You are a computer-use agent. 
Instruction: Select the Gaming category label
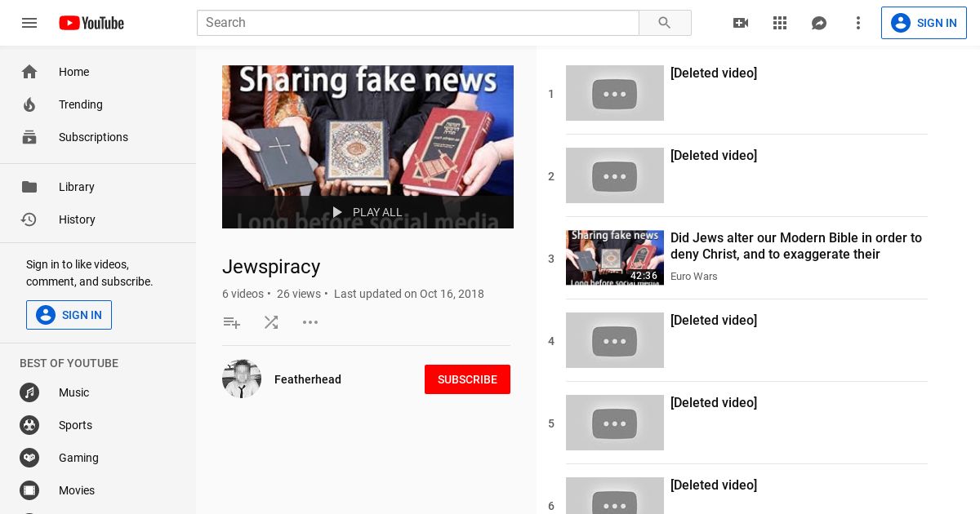(78, 458)
